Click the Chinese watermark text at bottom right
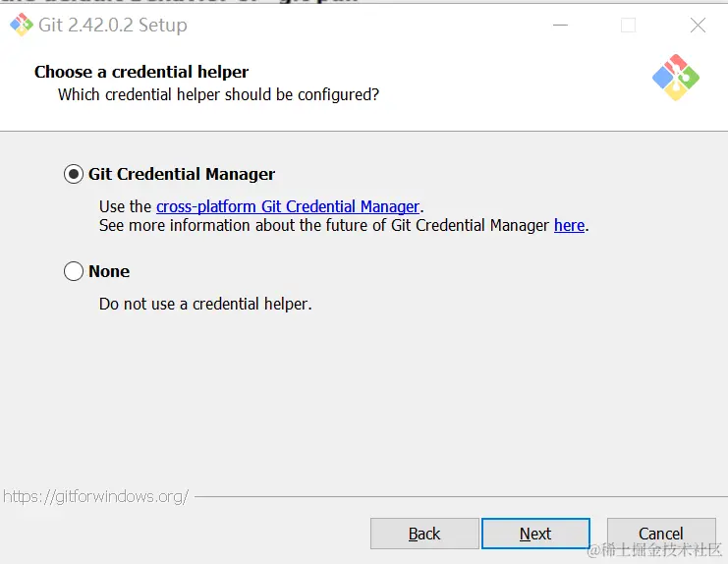728x564 pixels. point(656,549)
